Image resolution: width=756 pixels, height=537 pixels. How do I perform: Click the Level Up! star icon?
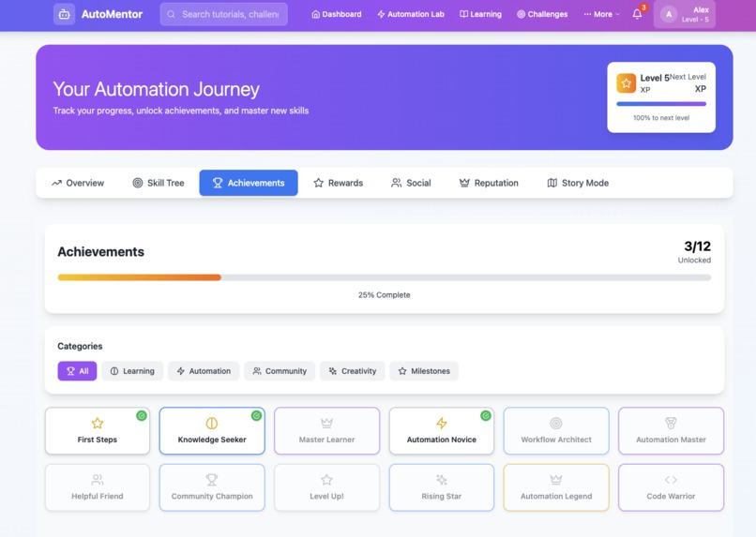(327, 480)
